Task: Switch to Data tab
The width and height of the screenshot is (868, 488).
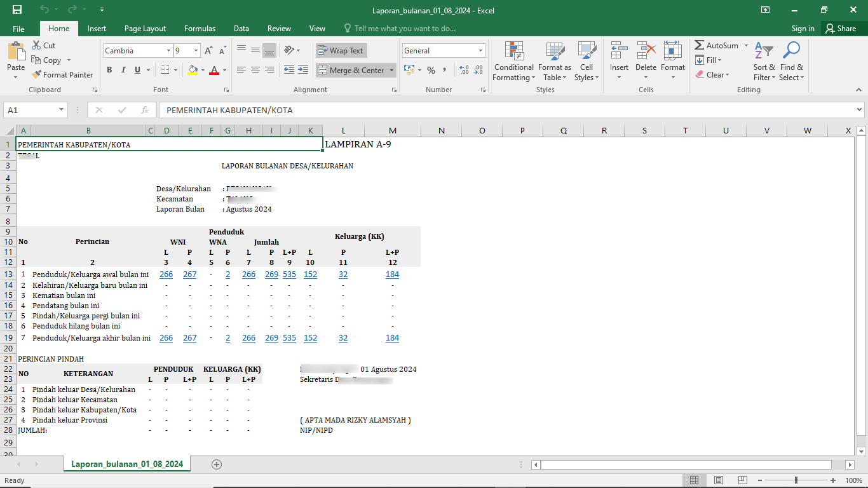Action: tap(241, 29)
